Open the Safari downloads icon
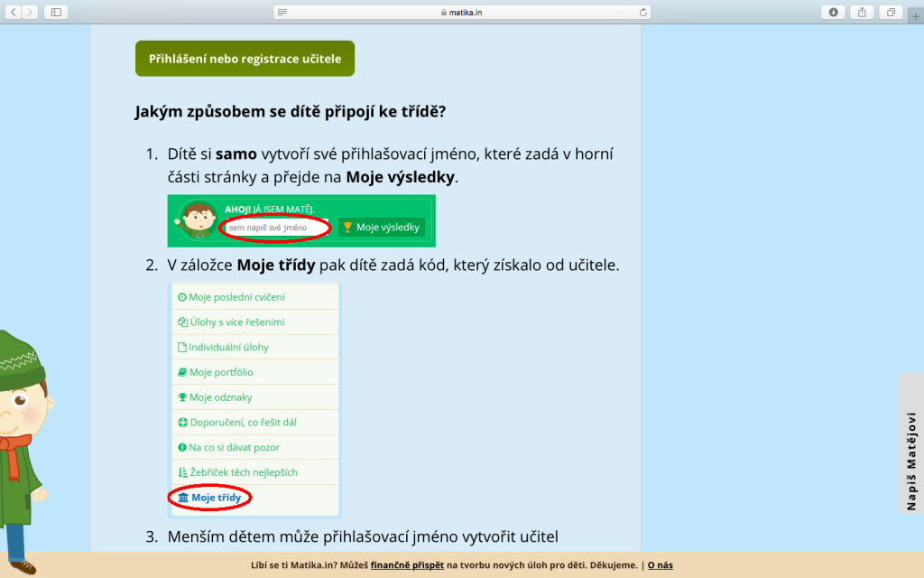The width and height of the screenshot is (924, 578). [x=833, y=12]
